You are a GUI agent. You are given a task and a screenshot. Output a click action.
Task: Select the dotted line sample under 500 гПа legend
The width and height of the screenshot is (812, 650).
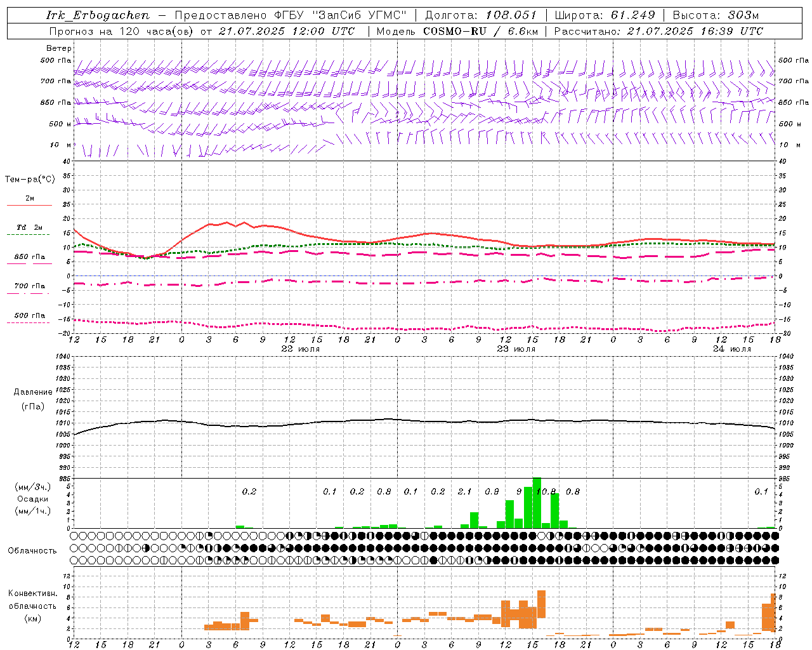[28, 322]
